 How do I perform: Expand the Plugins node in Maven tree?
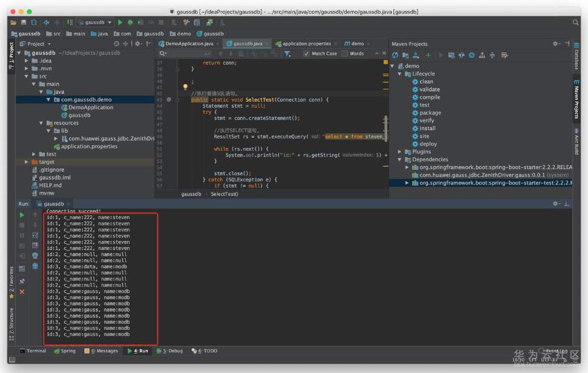(x=400, y=152)
